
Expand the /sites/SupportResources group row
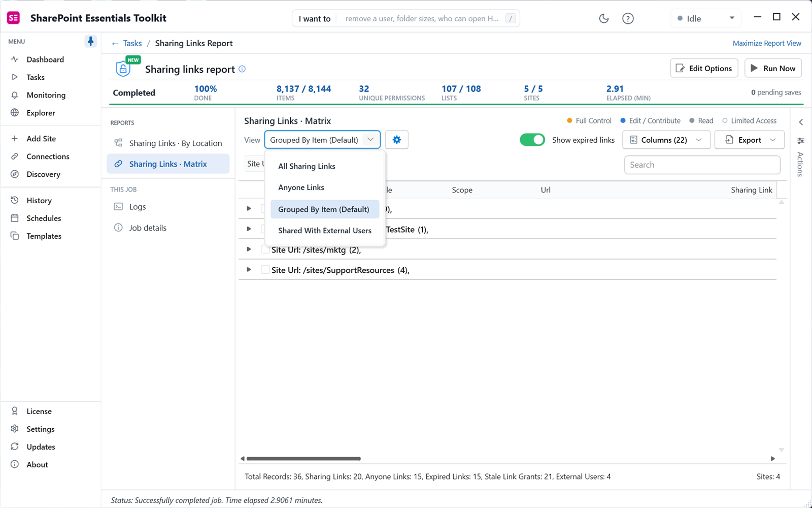[x=249, y=270]
